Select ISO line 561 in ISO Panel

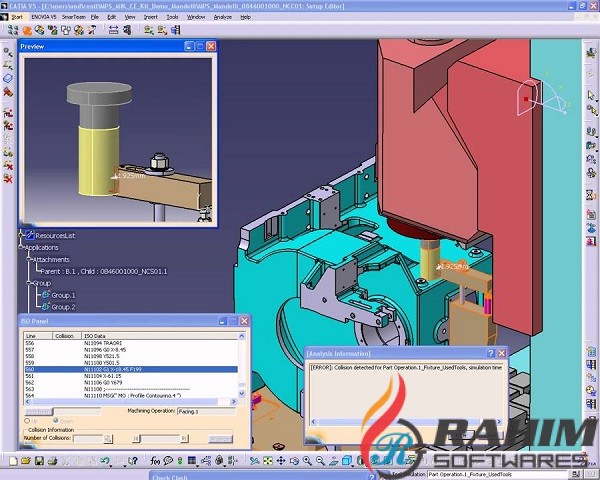131,376
